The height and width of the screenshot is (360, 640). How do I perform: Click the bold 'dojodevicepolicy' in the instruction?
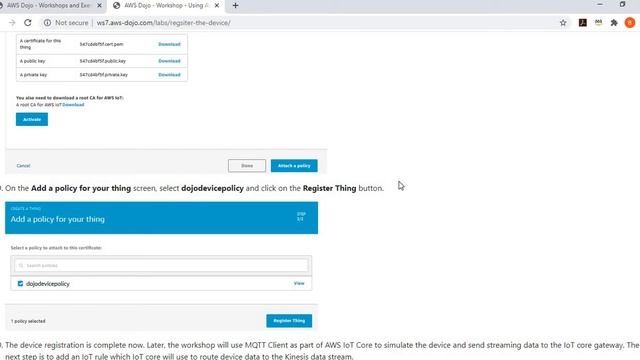click(x=212, y=188)
